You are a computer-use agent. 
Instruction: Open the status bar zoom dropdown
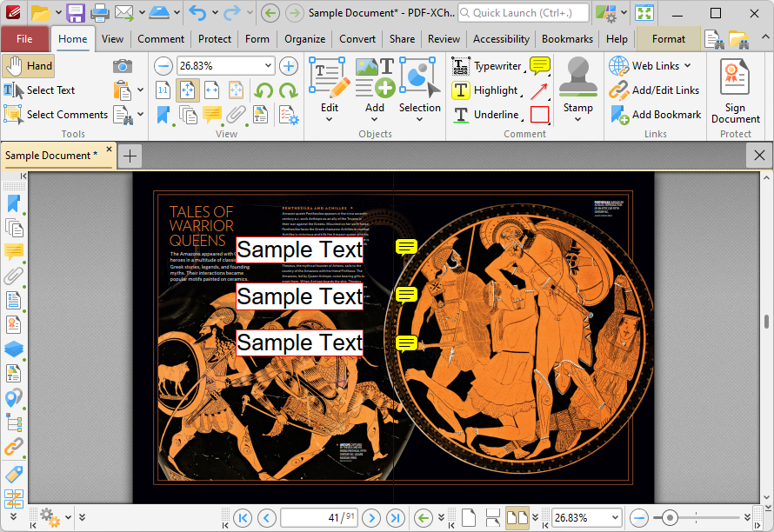[615, 518]
